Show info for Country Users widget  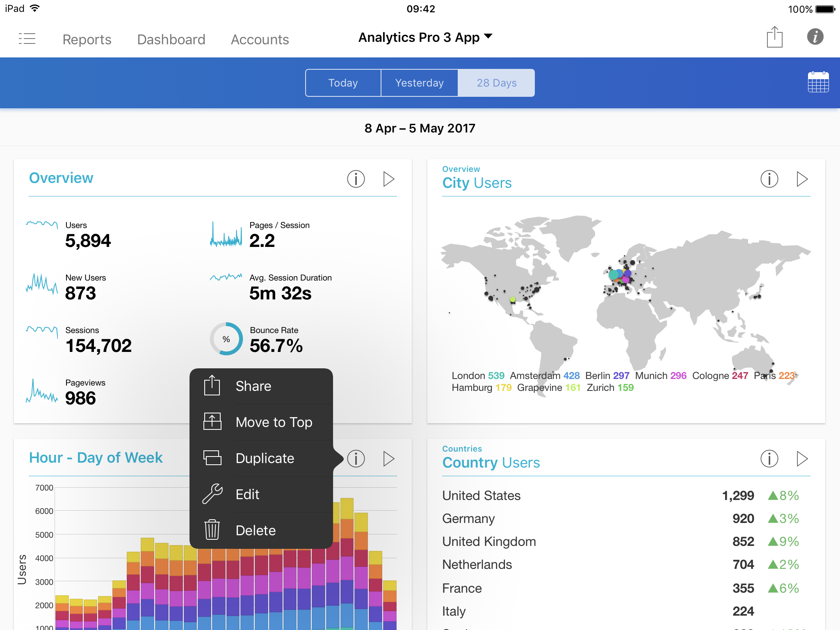[769, 459]
